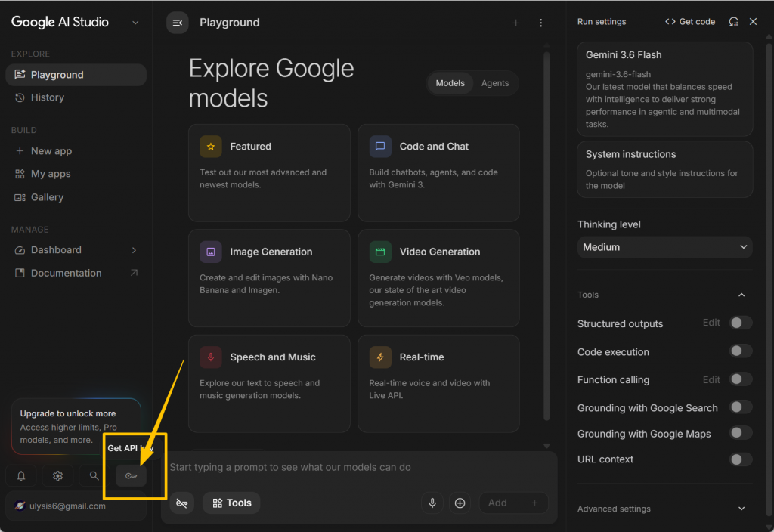Open the Gemini 3.6 Flash model card
The image size is (774, 532).
(x=664, y=89)
